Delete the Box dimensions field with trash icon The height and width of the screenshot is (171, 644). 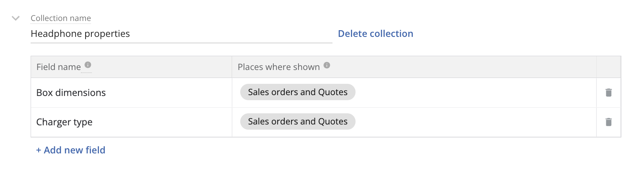pyautogui.click(x=609, y=93)
